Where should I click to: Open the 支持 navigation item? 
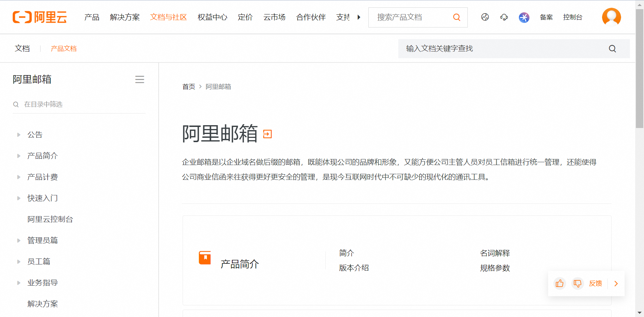tap(343, 17)
